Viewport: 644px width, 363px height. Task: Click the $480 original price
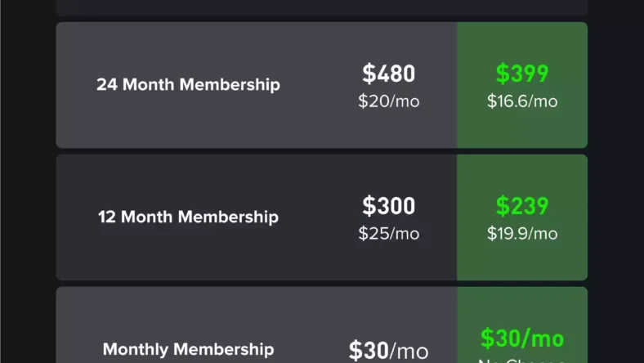click(389, 74)
